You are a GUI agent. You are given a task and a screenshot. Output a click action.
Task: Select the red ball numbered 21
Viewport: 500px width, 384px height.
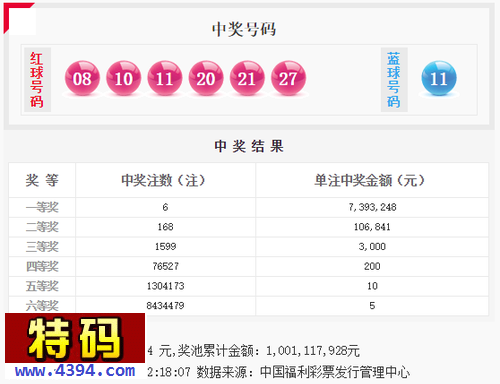247,78
